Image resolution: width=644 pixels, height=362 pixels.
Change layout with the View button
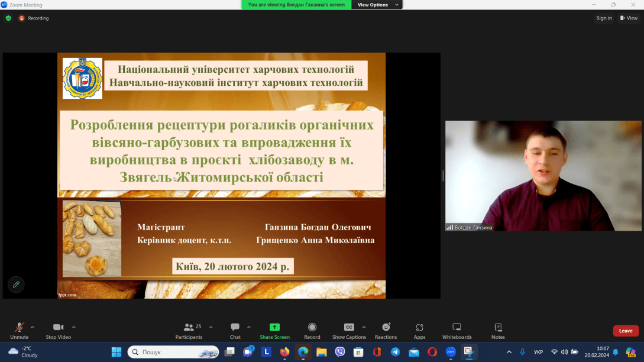pyautogui.click(x=629, y=18)
